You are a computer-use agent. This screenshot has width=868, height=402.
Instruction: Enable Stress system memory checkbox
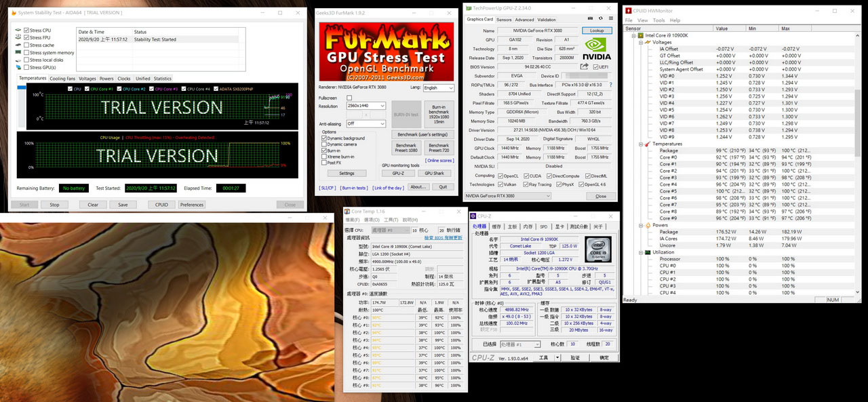click(26, 53)
